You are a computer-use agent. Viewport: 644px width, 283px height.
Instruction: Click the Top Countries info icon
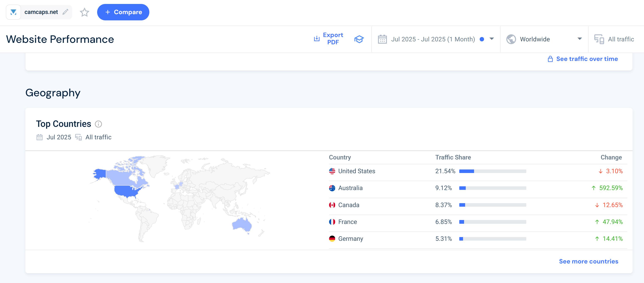[x=99, y=124]
